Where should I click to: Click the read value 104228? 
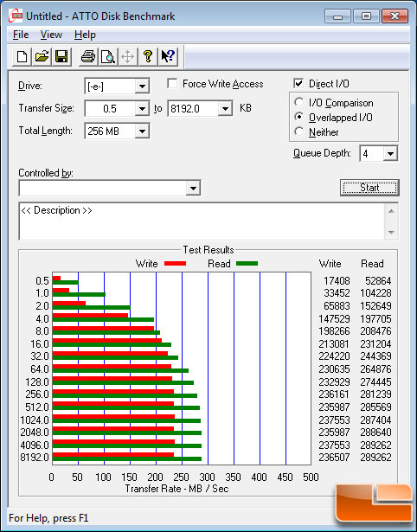click(x=375, y=293)
